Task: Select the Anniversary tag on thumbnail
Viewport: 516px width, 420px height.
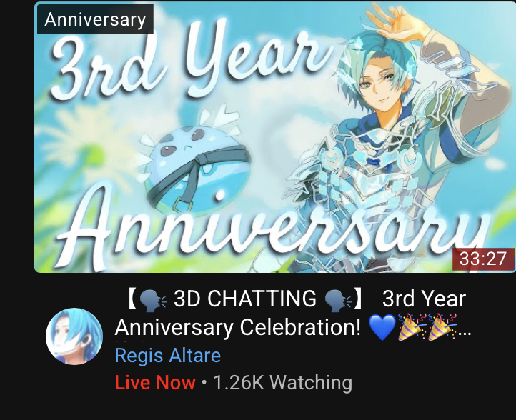Action: click(x=96, y=19)
